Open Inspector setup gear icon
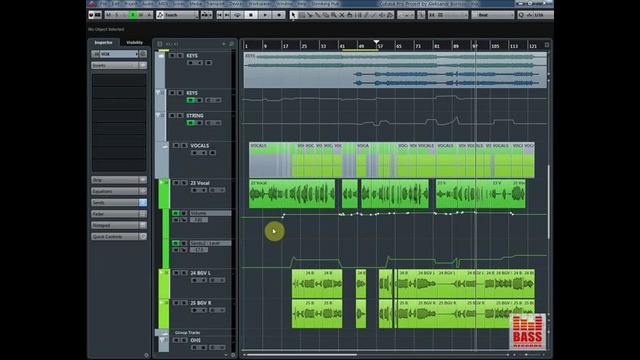Image resolution: width=640 pixels, height=360 pixels. click(147, 355)
